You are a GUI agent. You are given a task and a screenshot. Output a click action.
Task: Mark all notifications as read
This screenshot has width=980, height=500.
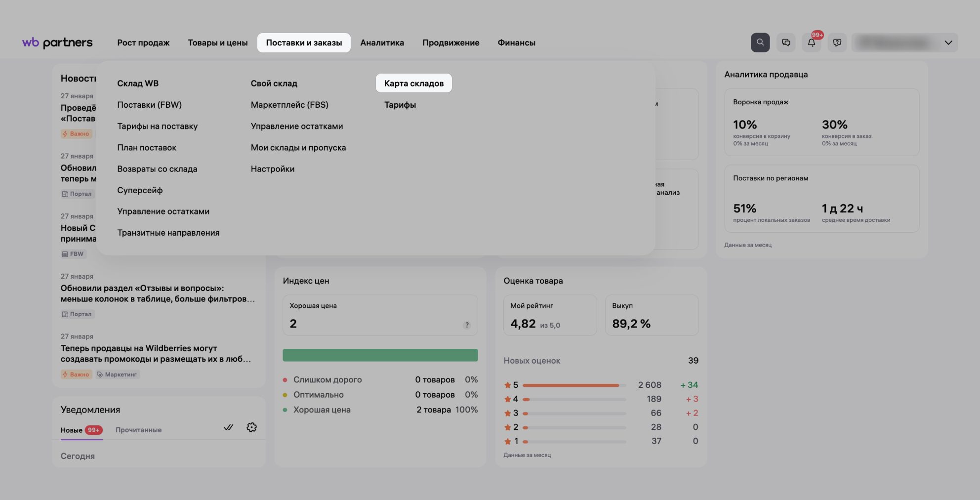228,427
